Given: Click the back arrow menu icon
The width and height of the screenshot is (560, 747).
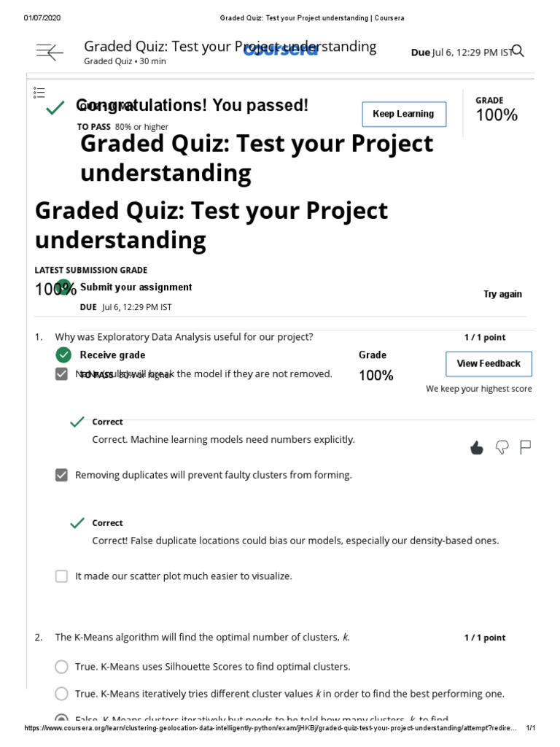Looking at the screenshot, I should pos(50,52).
